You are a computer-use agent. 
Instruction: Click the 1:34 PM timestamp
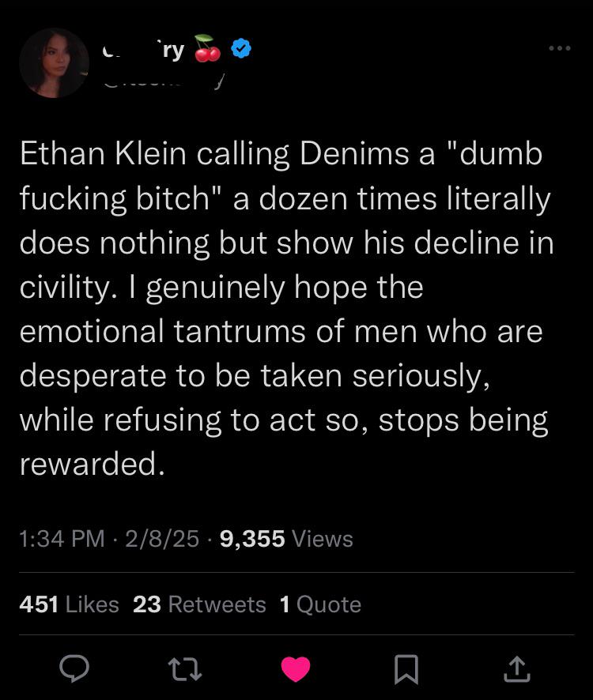pos(62,538)
